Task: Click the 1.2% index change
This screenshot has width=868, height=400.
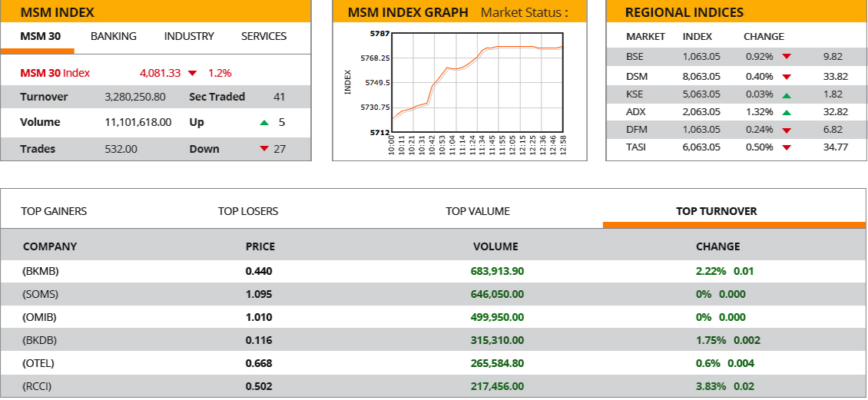Action: (x=220, y=73)
